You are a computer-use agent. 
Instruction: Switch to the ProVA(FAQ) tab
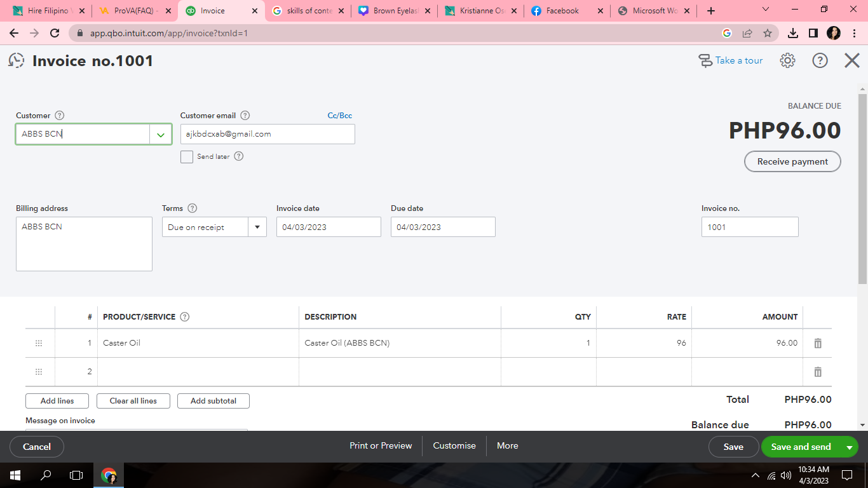(x=135, y=11)
